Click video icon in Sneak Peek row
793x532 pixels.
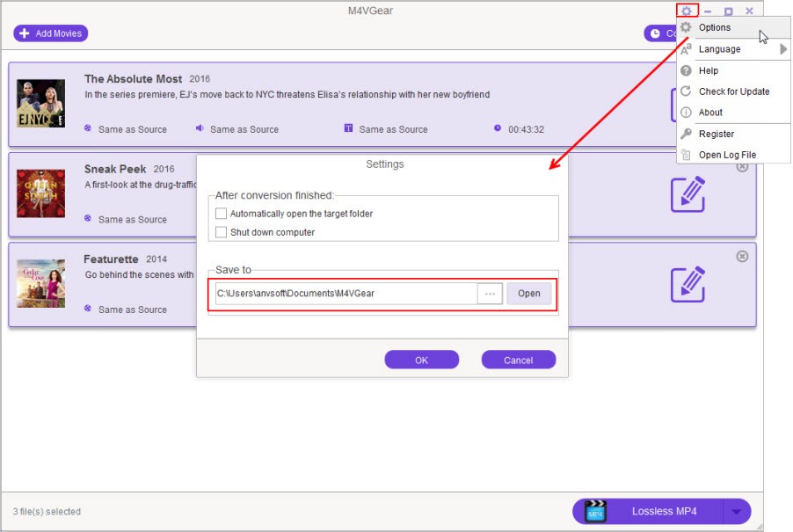(x=88, y=218)
